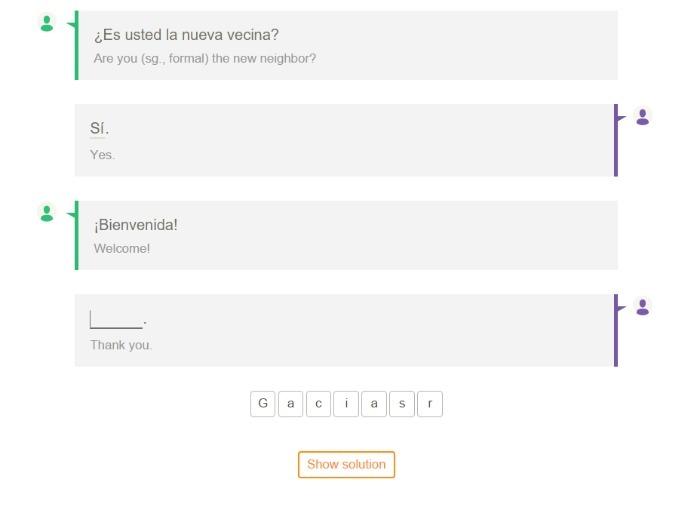700x507 pixels.
Task: Click the Show solution button
Action: coord(346,465)
